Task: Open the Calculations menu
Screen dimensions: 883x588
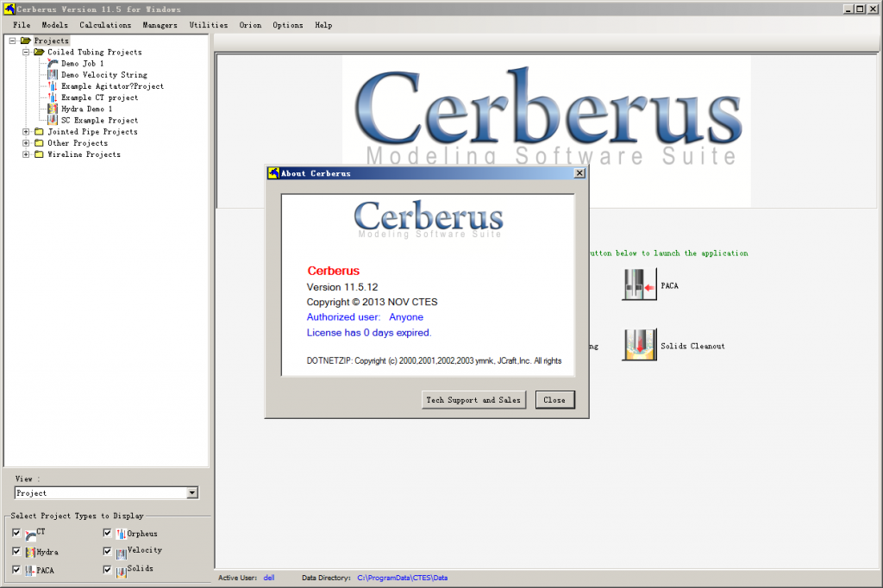Action: (105, 25)
